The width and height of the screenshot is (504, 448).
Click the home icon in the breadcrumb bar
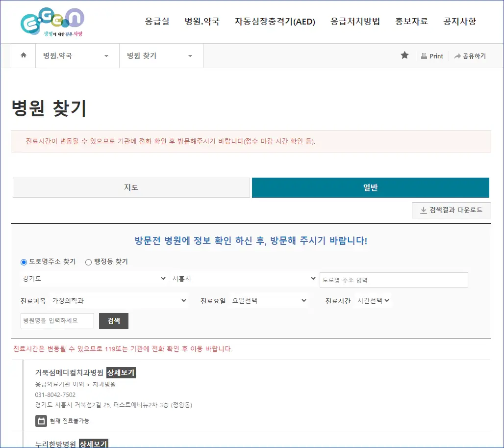23,55
